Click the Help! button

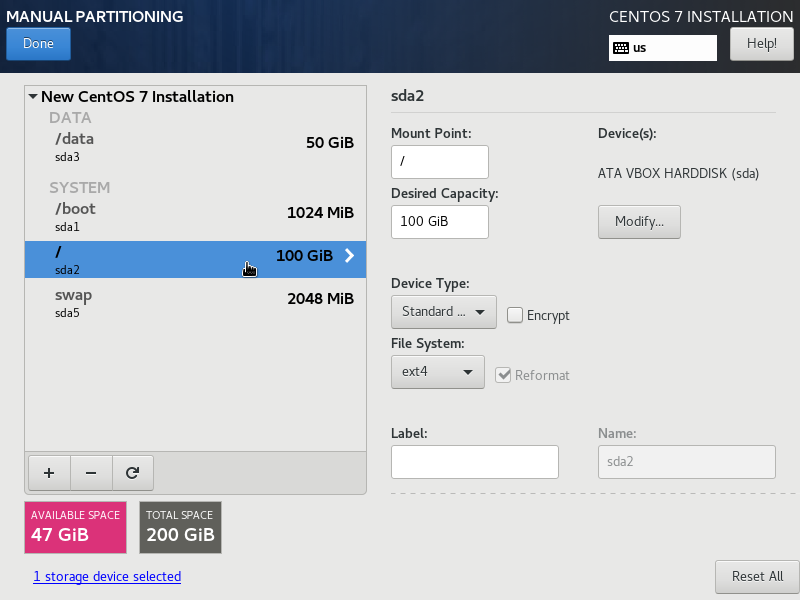761,44
